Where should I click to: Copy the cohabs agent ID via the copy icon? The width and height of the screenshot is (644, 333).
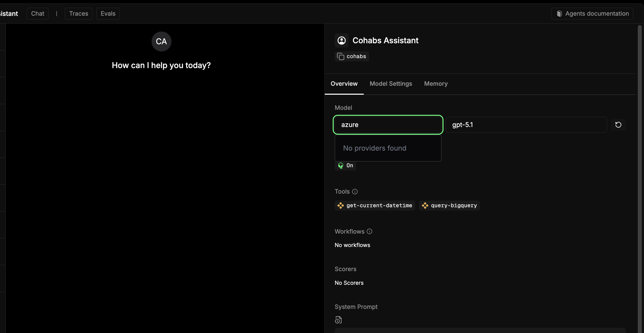coord(340,56)
